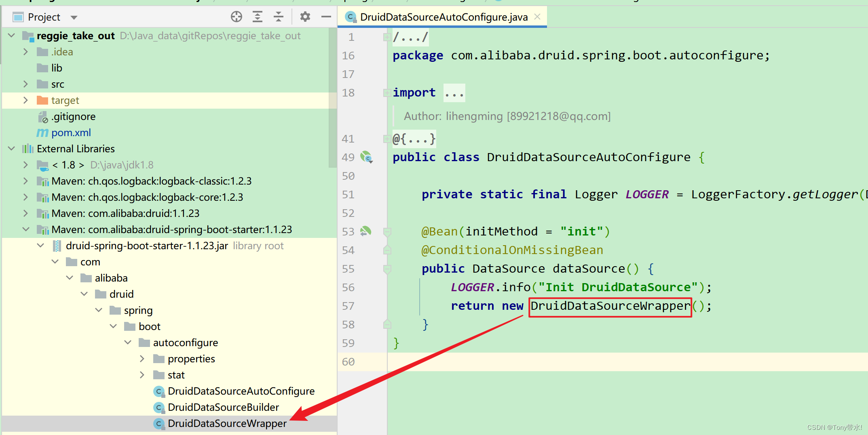Collapse the spring package folder
The width and height of the screenshot is (868, 435).
tap(99, 310)
